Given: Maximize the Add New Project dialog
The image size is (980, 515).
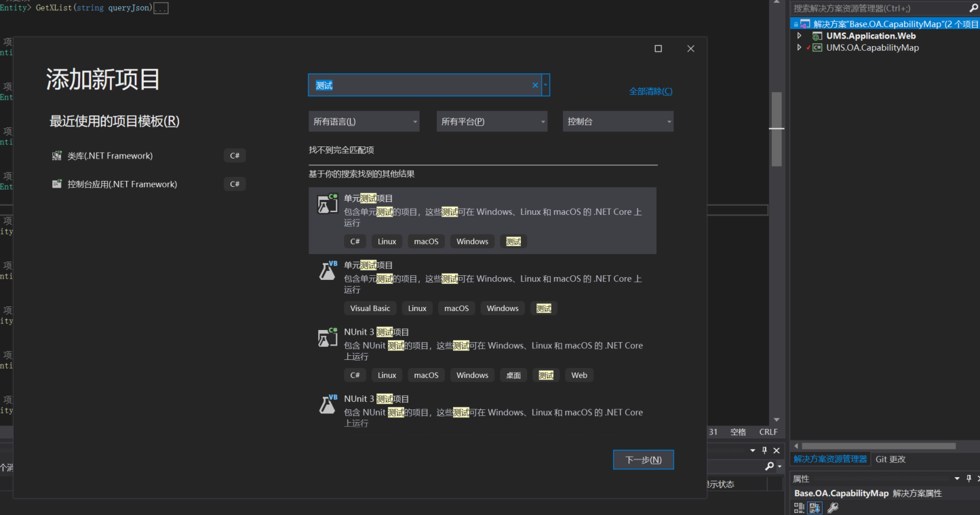Looking at the screenshot, I should (658, 49).
